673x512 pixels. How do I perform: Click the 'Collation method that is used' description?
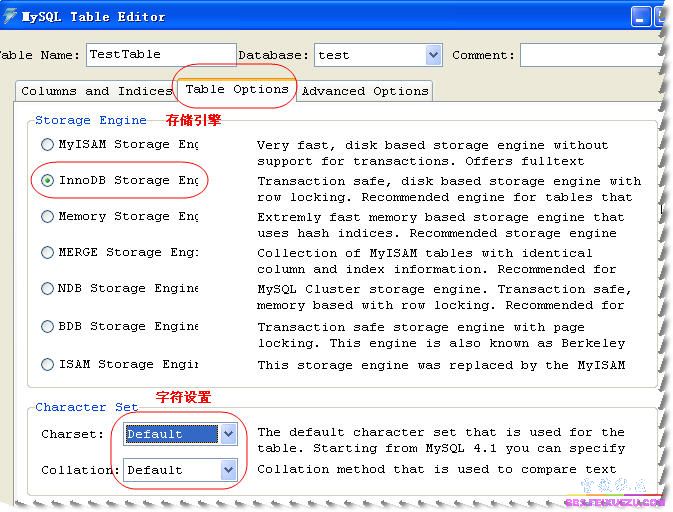[437, 469]
